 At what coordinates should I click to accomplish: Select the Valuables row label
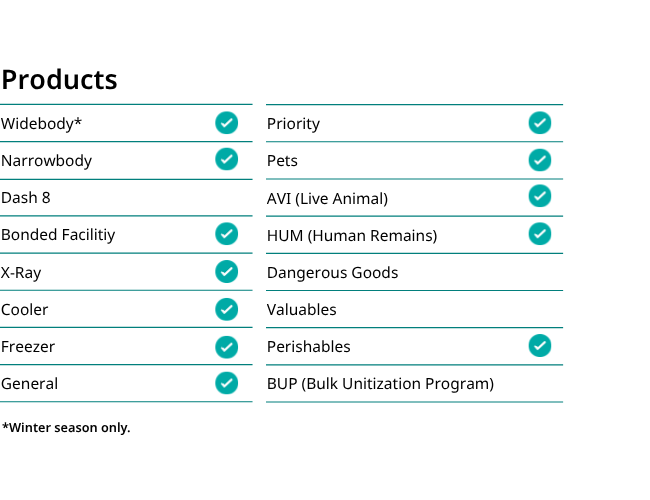click(x=301, y=310)
